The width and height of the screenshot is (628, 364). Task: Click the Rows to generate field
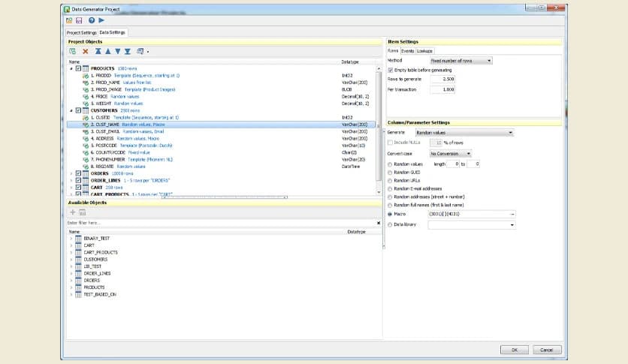[x=442, y=80]
